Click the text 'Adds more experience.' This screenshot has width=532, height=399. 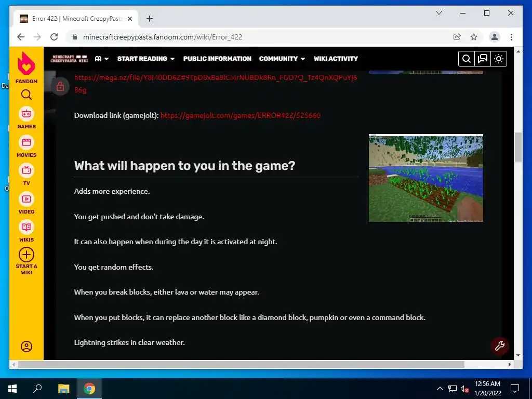coord(112,191)
